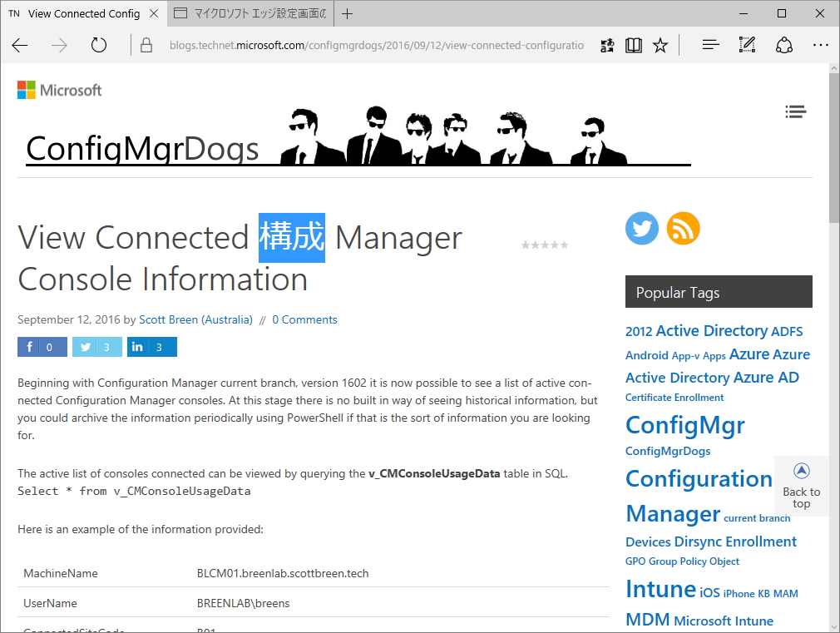
Task: Open the Android tag link
Action: 646,355
